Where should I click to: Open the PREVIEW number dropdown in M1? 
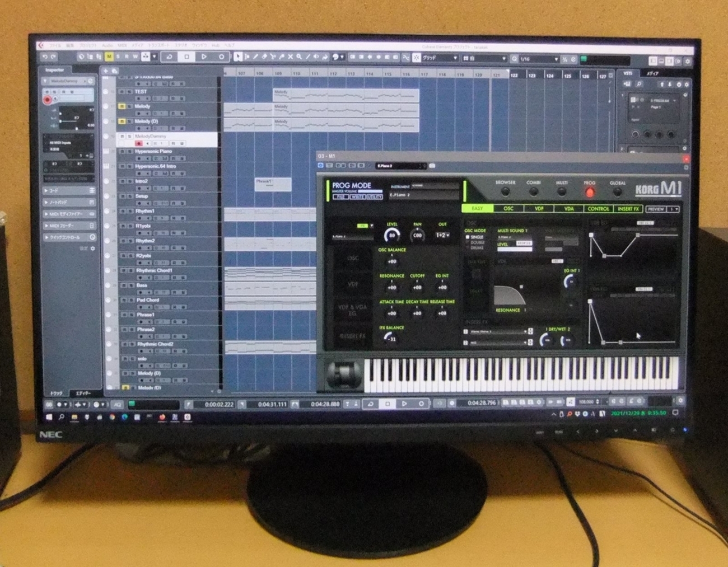click(674, 209)
